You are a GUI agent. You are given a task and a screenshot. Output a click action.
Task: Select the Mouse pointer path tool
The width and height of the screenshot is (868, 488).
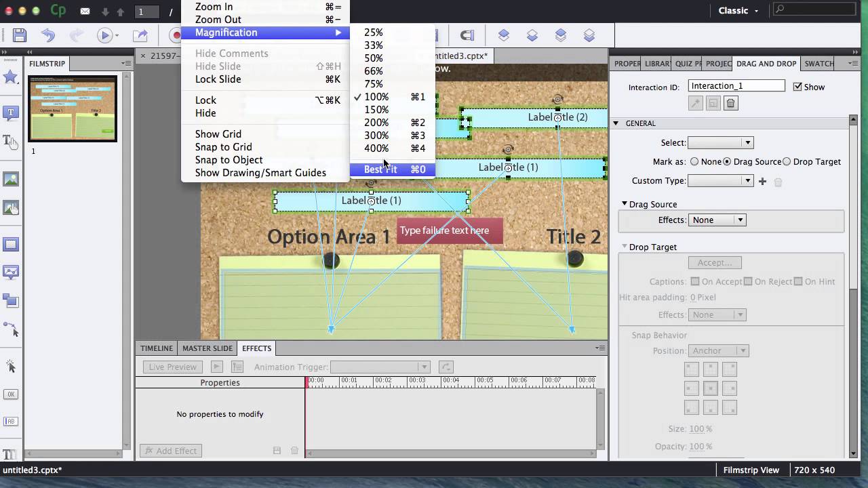[11, 329]
